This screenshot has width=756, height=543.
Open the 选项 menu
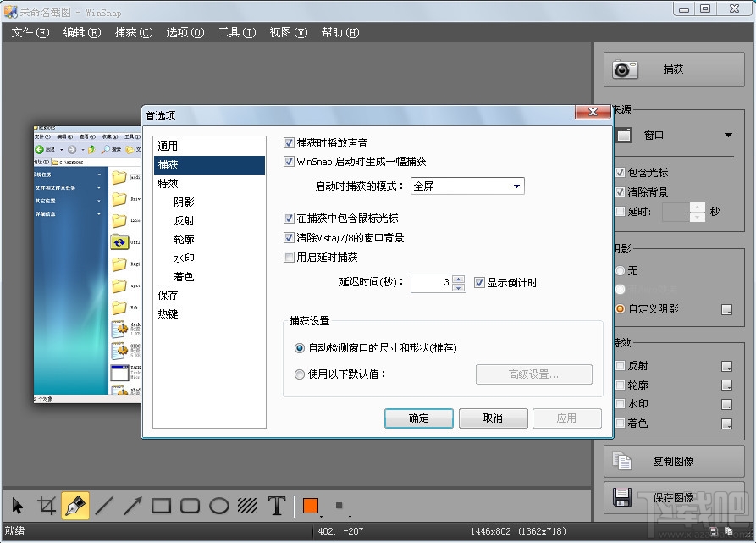185,32
